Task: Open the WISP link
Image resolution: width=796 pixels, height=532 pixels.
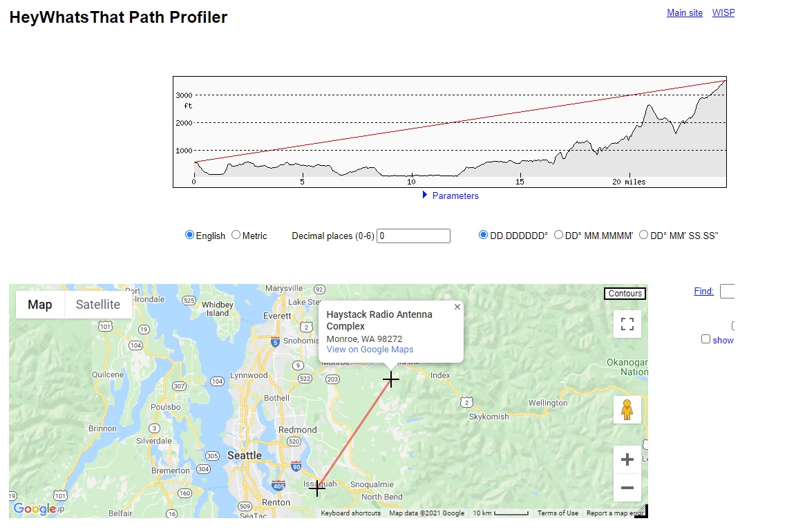Action: point(723,12)
